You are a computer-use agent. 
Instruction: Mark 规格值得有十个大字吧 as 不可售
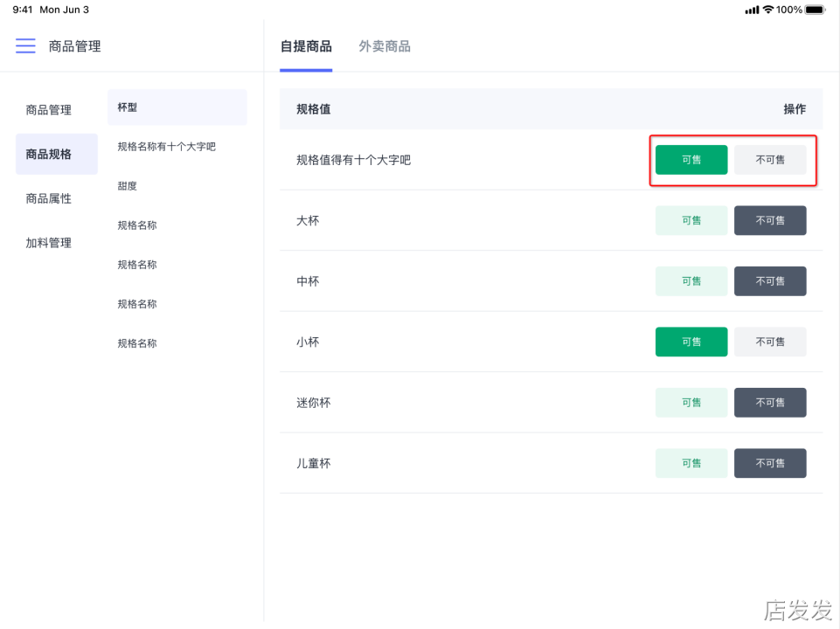769,160
